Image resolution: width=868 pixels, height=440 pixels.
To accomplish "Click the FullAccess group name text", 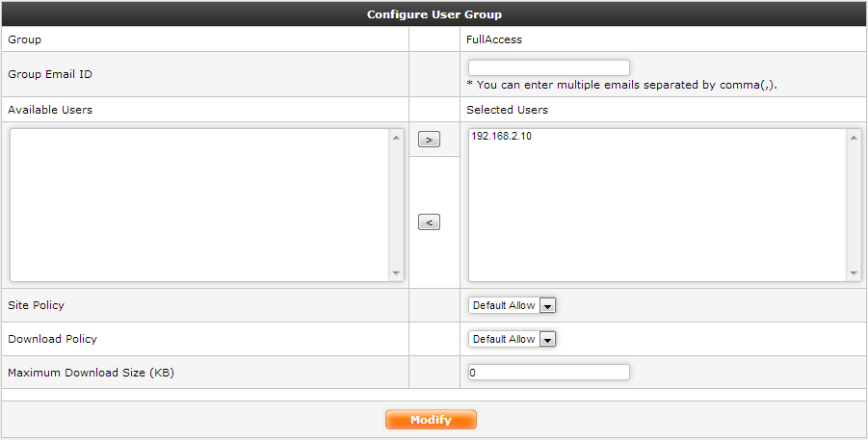I will [x=494, y=40].
